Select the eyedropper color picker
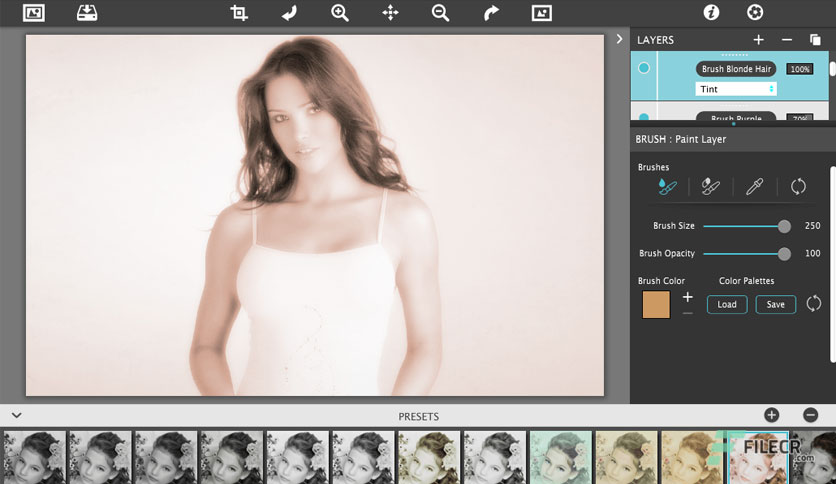Image resolution: width=836 pixels, height=484 pixels. (754, 187)
